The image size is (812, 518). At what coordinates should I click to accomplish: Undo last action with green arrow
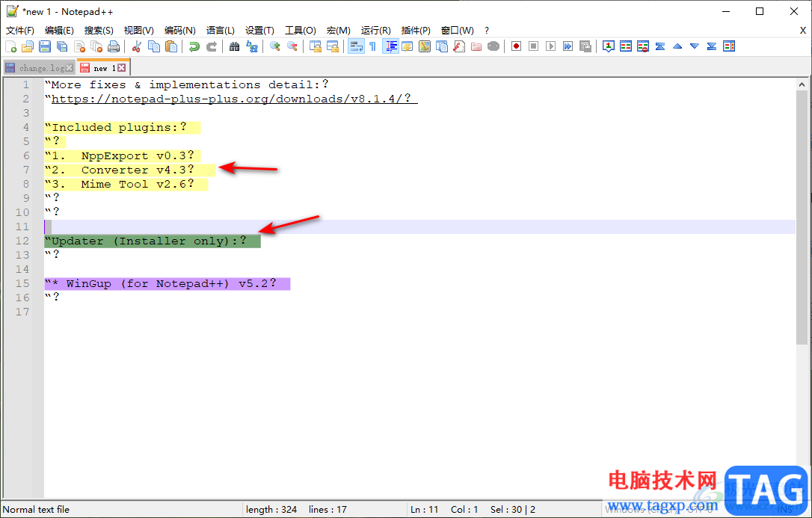click(194, 46)
